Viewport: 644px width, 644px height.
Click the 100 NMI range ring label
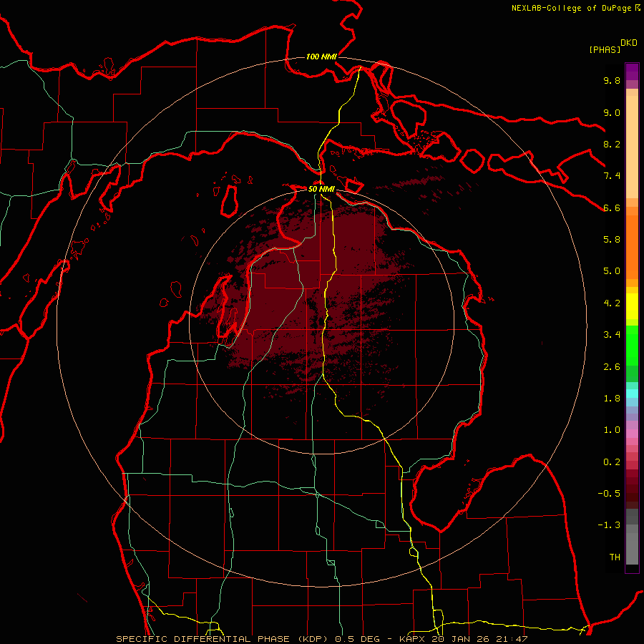coord(321,57)
